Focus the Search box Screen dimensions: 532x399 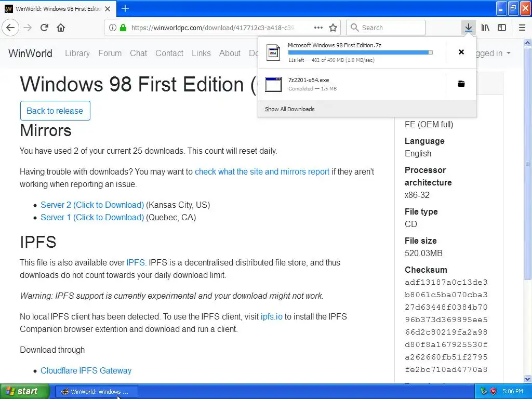385,28
